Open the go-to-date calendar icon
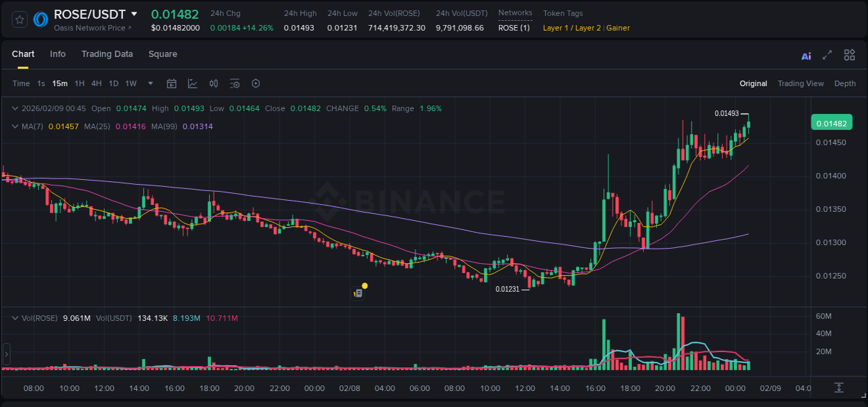Image resolution: width=868 pixels, height=407 pixels. [172, 83]
